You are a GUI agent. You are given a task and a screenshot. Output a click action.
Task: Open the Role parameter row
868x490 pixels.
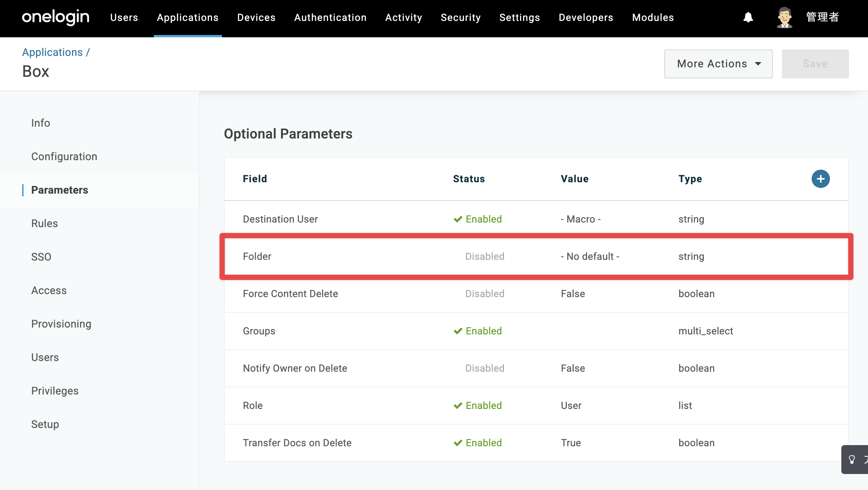536,406
